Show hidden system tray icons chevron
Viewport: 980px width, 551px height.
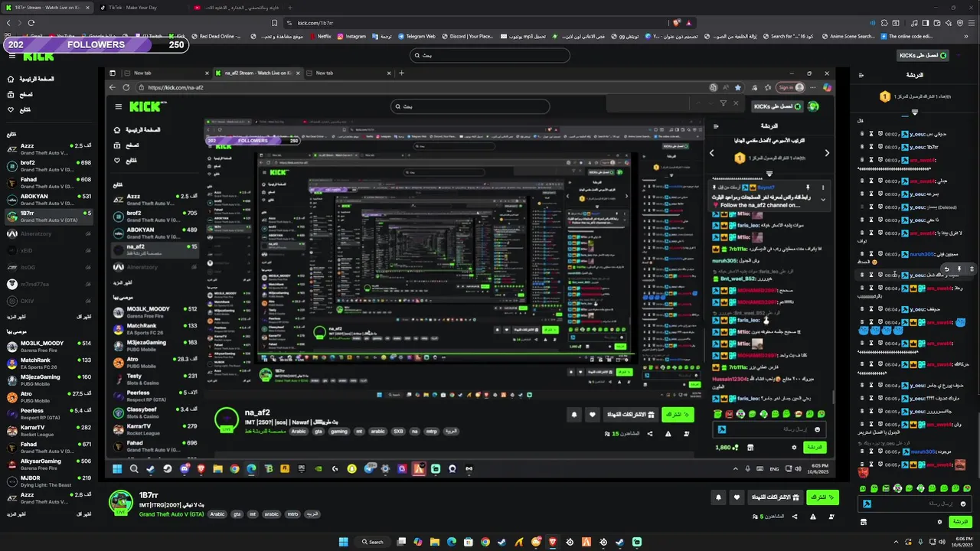(896, 542)
